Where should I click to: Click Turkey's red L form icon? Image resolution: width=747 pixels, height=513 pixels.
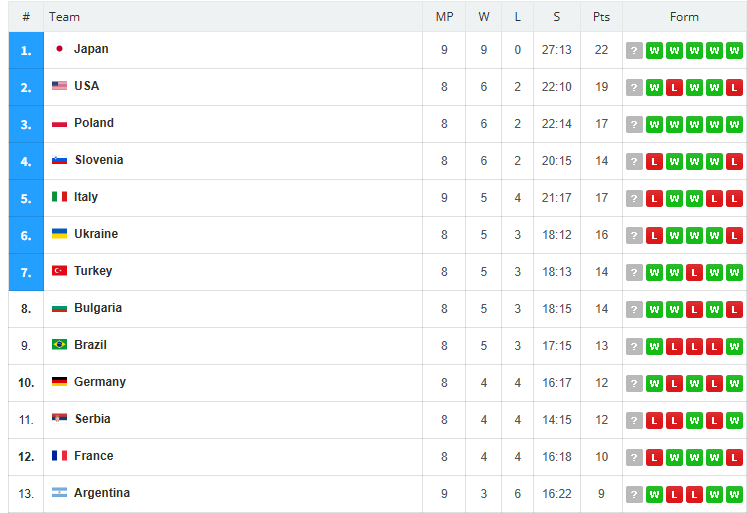694,272
